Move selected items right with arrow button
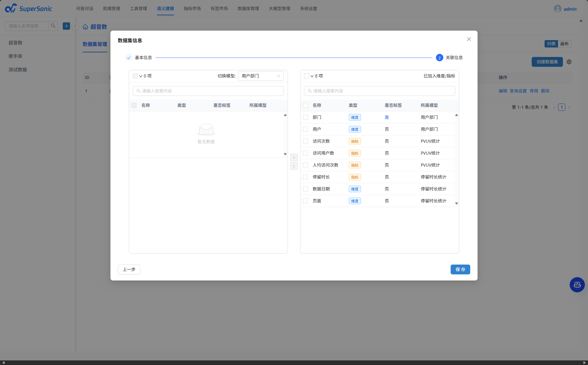This screenshot has height=365, width=588. pyautogui.click(x=294, y=157)
